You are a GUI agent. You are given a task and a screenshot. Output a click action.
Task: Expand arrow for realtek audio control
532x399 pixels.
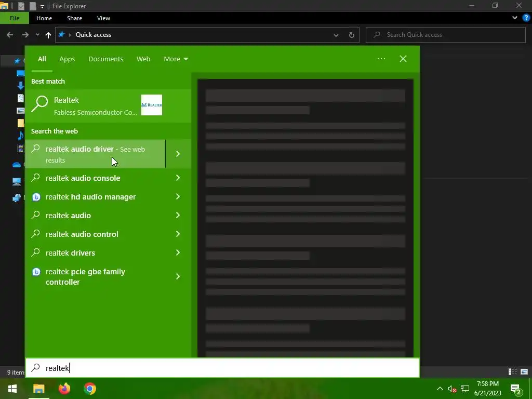tap(178, 234)
